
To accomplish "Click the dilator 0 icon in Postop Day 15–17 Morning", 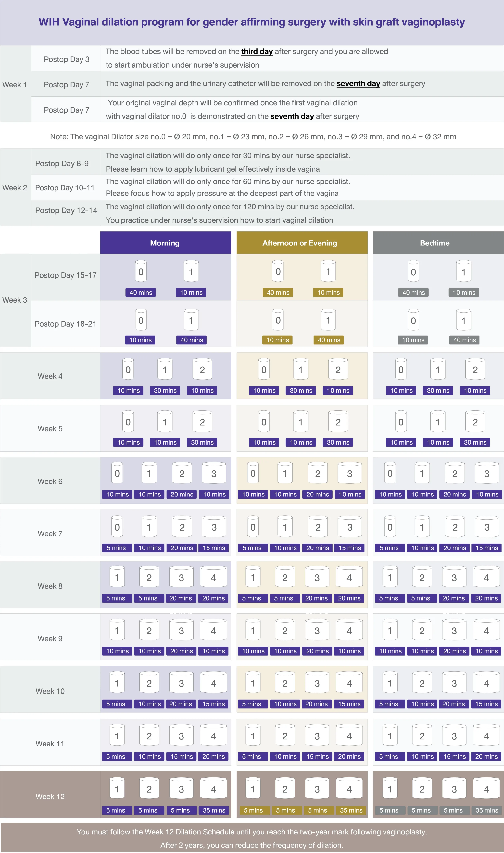I will (x=141, y=271).
